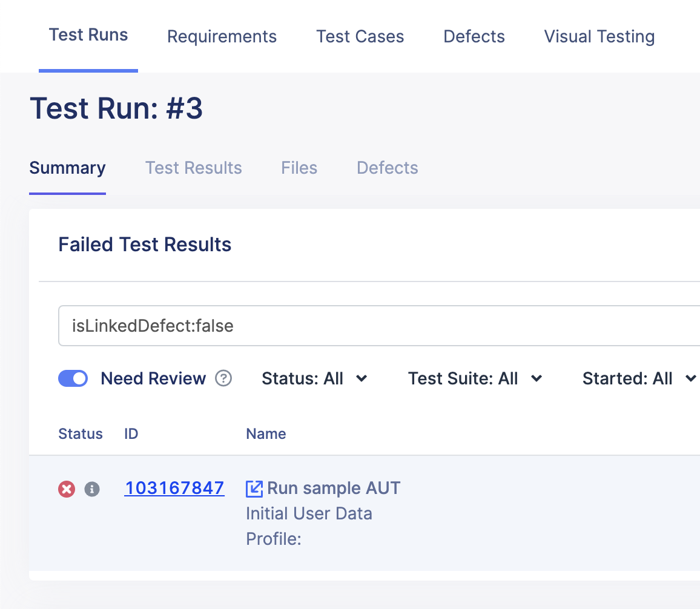Screen dimensions: 700x609
Task: Select the Test Runs navigation tab
Action: click(x=88, y=36)
